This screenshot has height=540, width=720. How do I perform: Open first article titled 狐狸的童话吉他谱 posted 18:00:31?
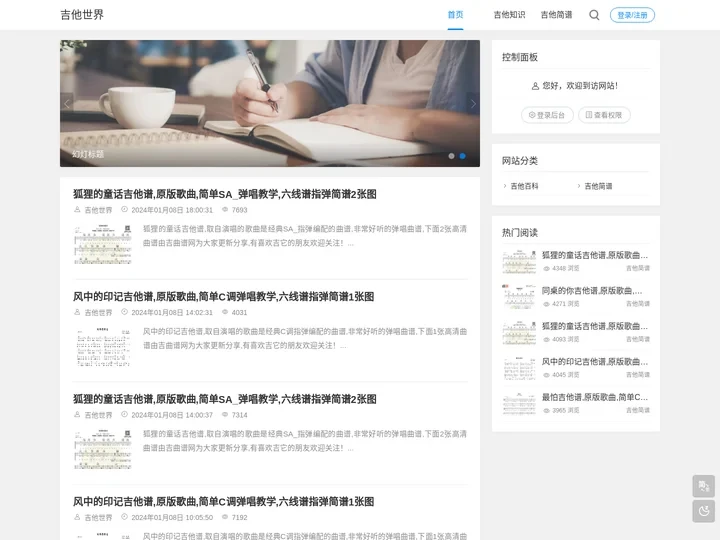point(225,194)
